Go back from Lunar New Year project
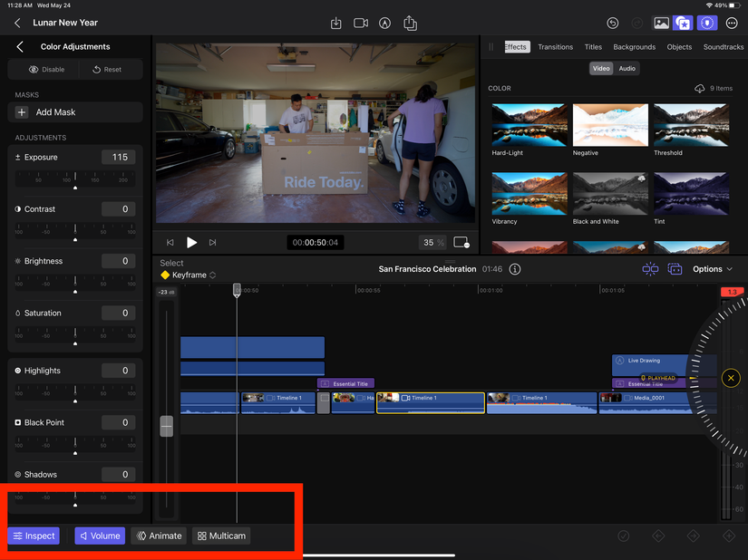Screen dimensions: 748x560 click(x=17, y=23)
